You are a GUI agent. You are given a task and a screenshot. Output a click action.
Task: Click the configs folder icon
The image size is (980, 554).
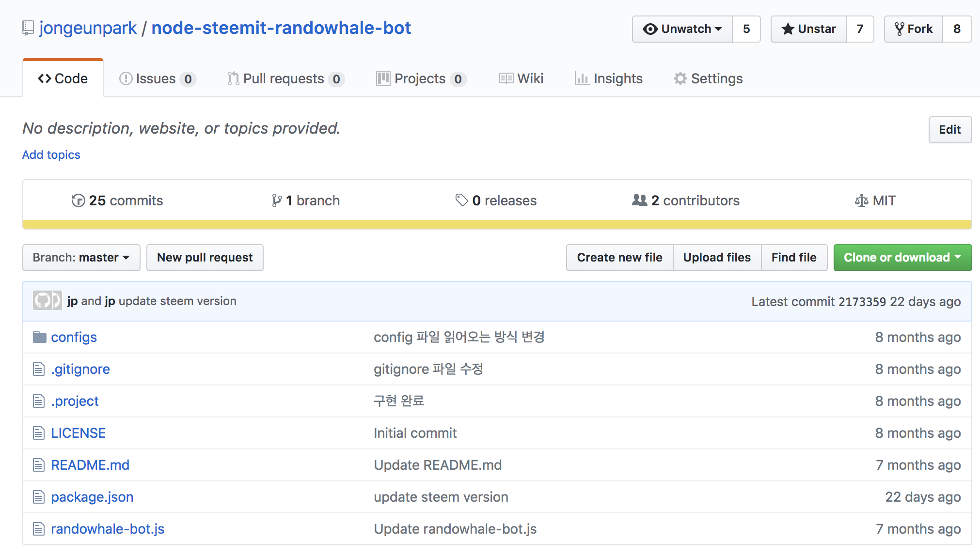pyautogui.click(x=39, y=337)
